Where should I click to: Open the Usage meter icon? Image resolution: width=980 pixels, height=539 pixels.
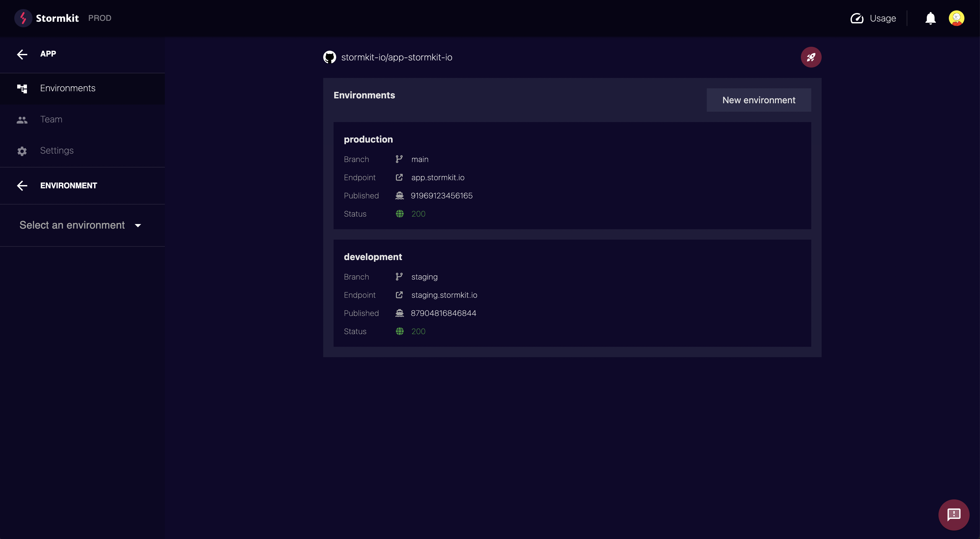(857, 18)
